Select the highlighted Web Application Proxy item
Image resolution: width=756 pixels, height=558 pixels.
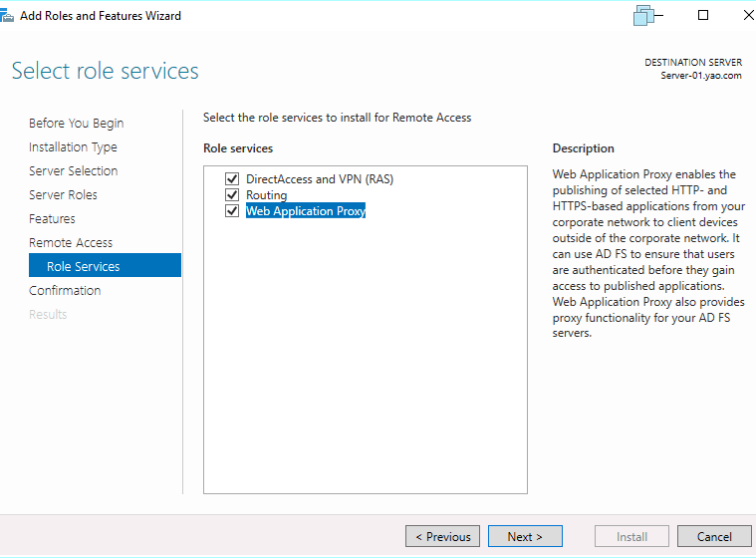pos(306,211)
